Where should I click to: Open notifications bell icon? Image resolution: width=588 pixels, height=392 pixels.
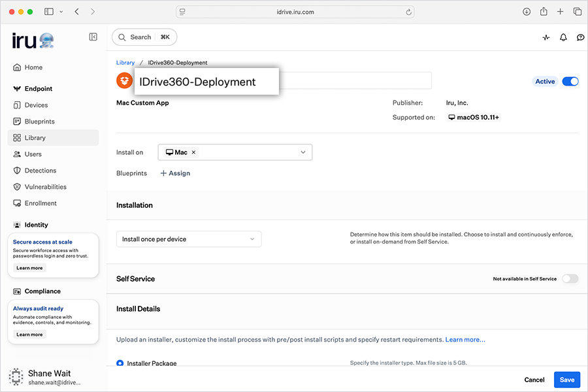coord(563,37)
